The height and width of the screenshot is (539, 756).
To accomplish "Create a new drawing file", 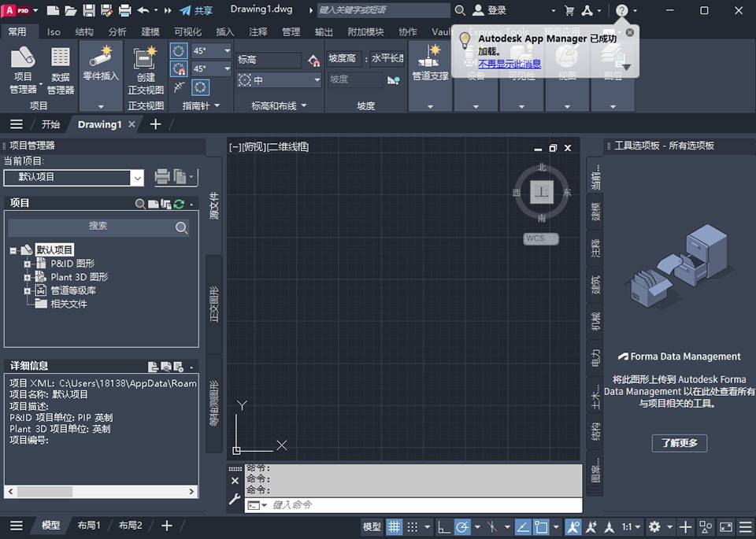I will (53, 10).
